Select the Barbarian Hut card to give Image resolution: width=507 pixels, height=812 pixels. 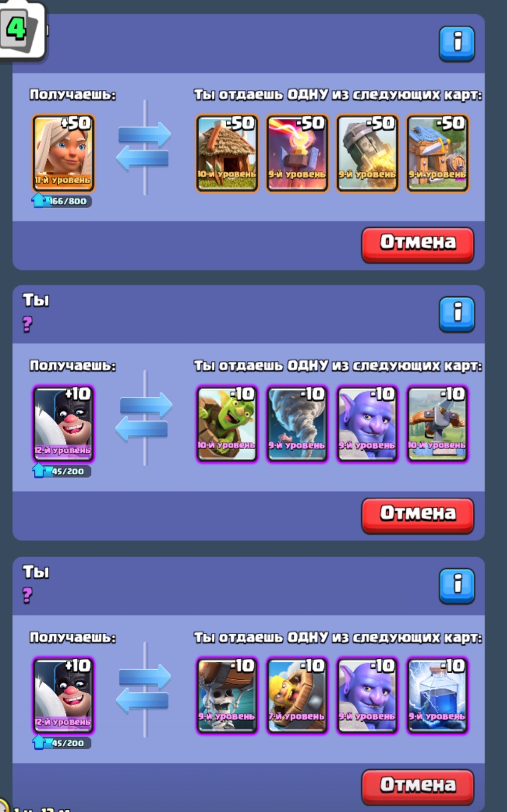(x=437, y=153)
